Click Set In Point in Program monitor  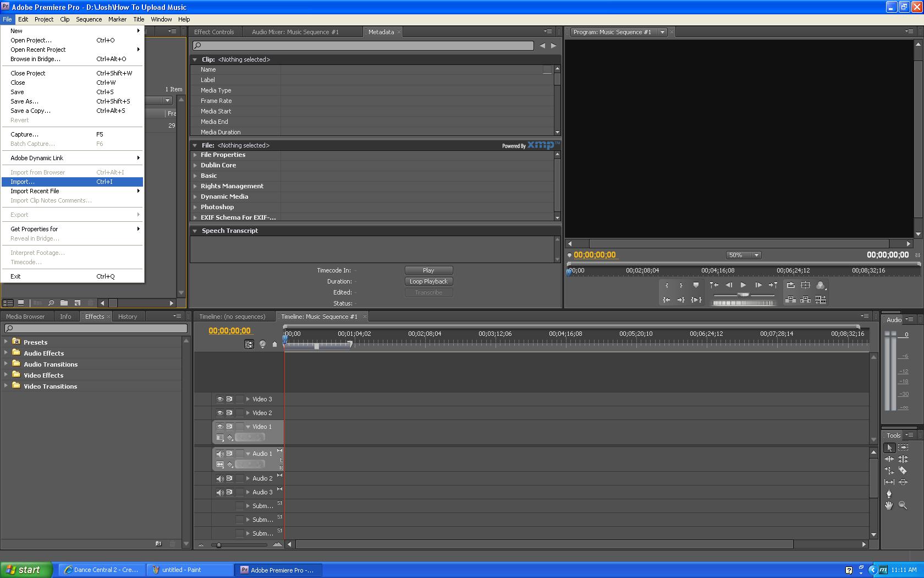(667, 285)
